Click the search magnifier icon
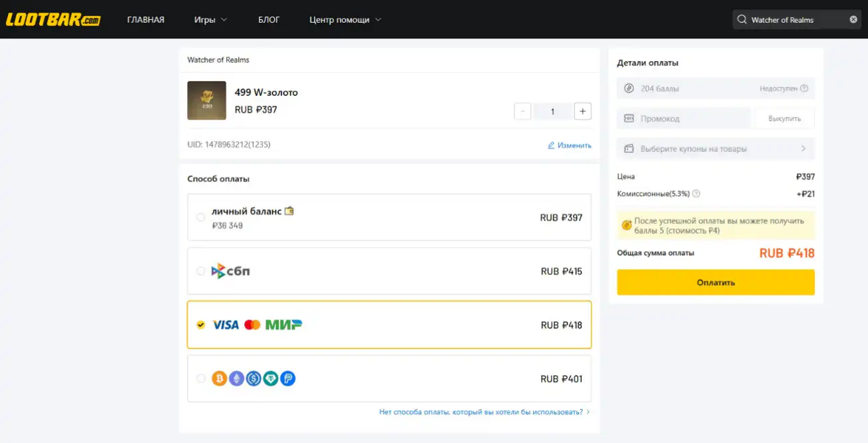The width and height of the screenshot is (868, 443). (742, 19)
